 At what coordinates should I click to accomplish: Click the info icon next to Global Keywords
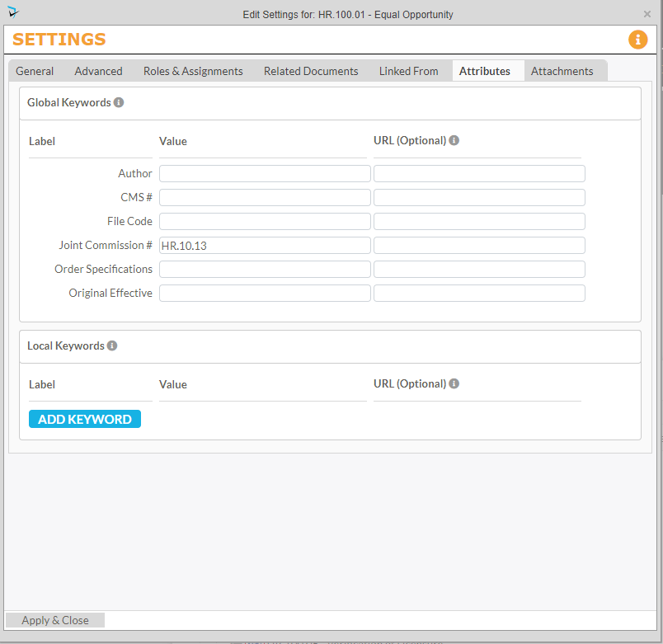pyautogui.click(x=119, y=102)
